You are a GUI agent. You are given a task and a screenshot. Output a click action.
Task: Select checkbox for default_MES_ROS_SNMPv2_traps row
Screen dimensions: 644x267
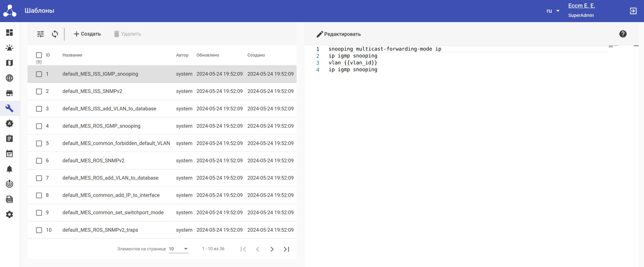[39, 230]
